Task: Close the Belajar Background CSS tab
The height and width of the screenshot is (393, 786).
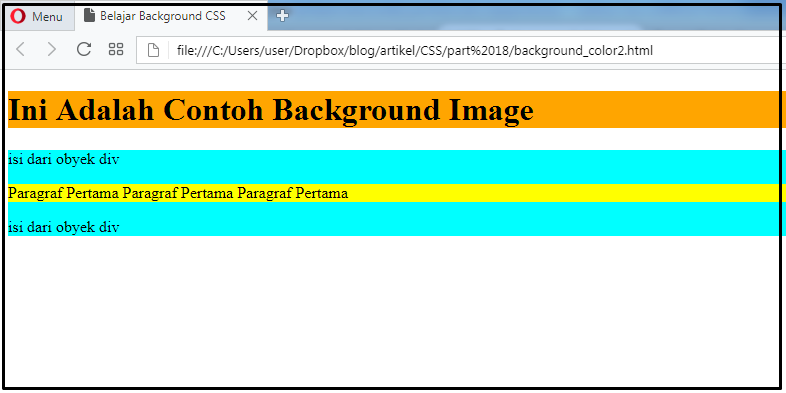Action: (x=253, y=16)
